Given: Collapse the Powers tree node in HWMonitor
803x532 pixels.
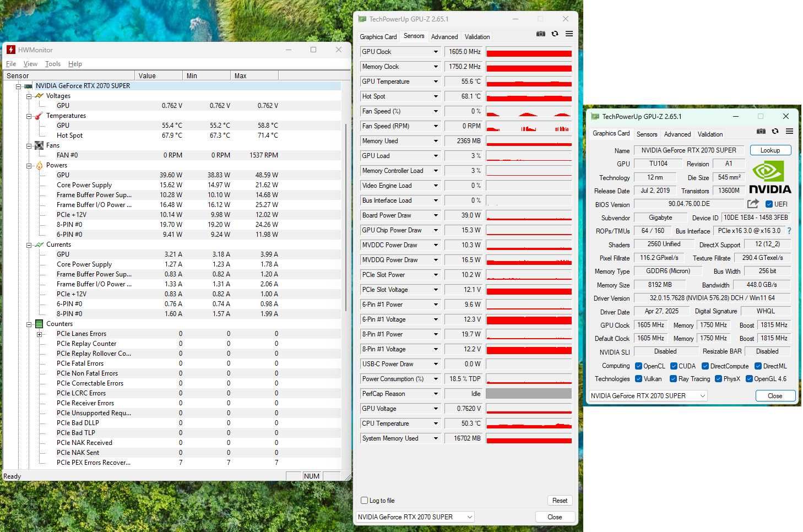Looking at the screenshot, I should click(x=29, y=165).
